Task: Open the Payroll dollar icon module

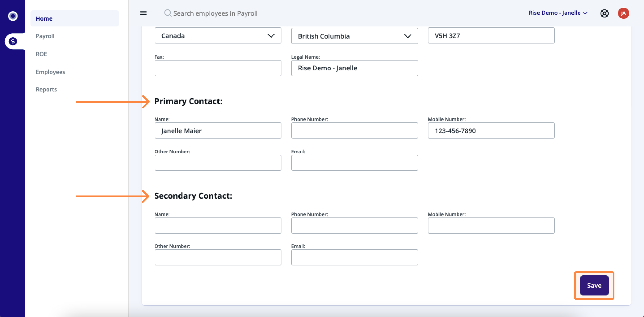Action: 13,41
